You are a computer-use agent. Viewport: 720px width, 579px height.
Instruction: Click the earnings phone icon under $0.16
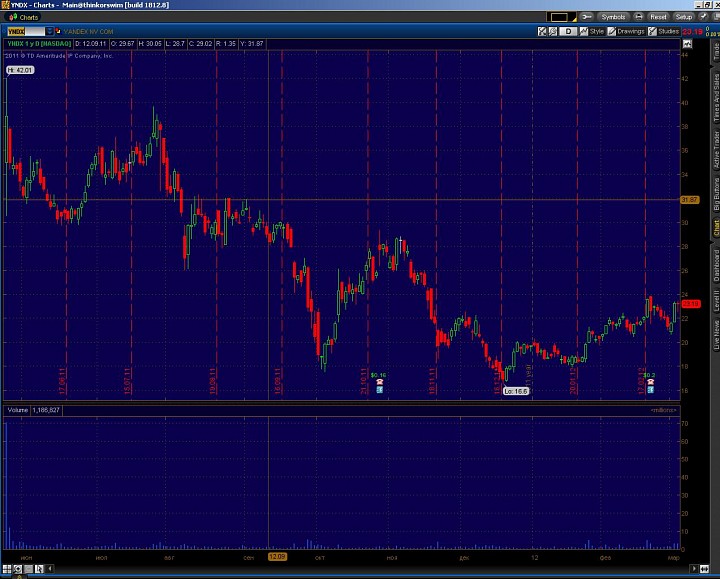(380, 382)
